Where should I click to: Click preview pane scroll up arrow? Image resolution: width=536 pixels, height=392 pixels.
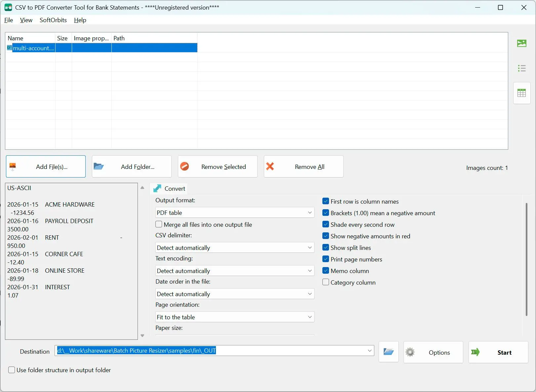coord(143,188)
